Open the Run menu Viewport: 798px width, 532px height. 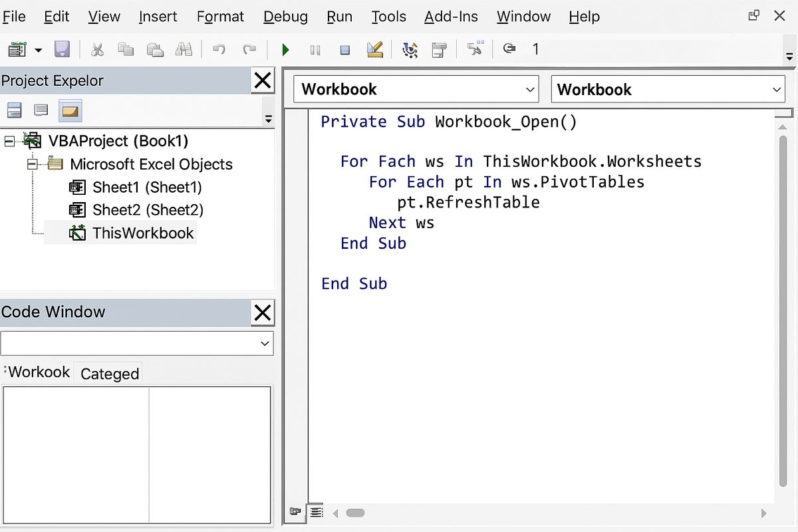pos(340,17)
